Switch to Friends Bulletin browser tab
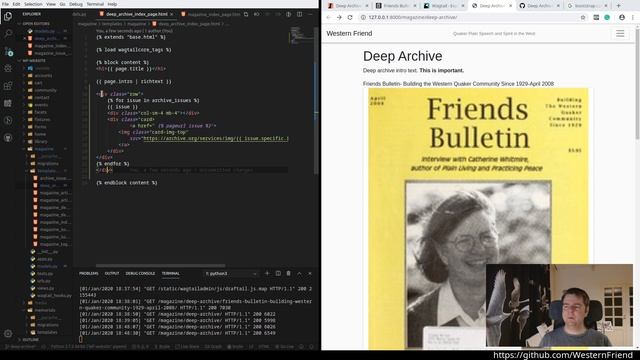 point(396,6)
